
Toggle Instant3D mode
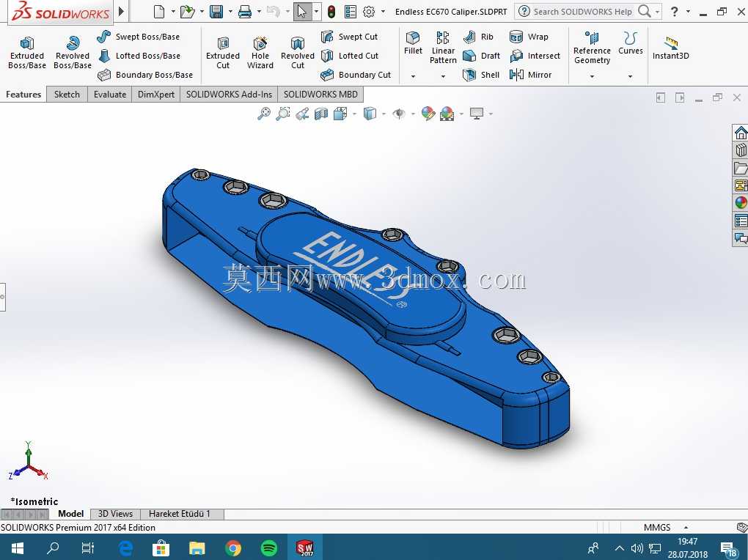tap(670, 48)
